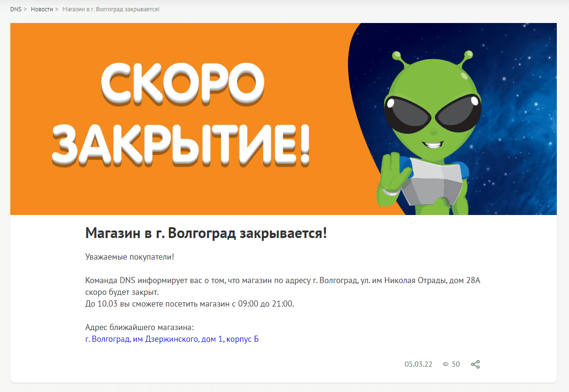Image resolution: width=569 pixels, height=392 pixels.
Task: Open the DNS breadcrumb link
Action: click(x=16, y=9)
